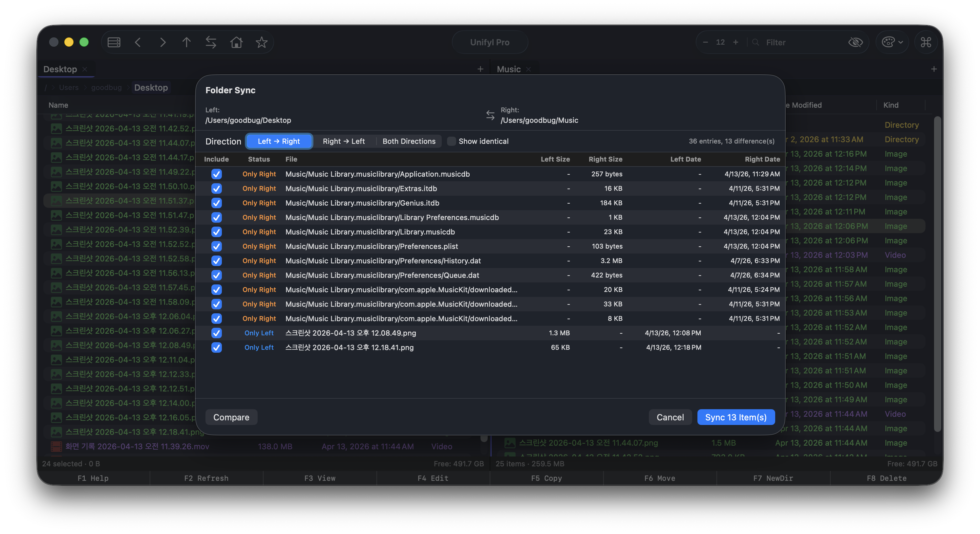
Task: Click the home folder icon in toolbar
Action: [236, 42]
